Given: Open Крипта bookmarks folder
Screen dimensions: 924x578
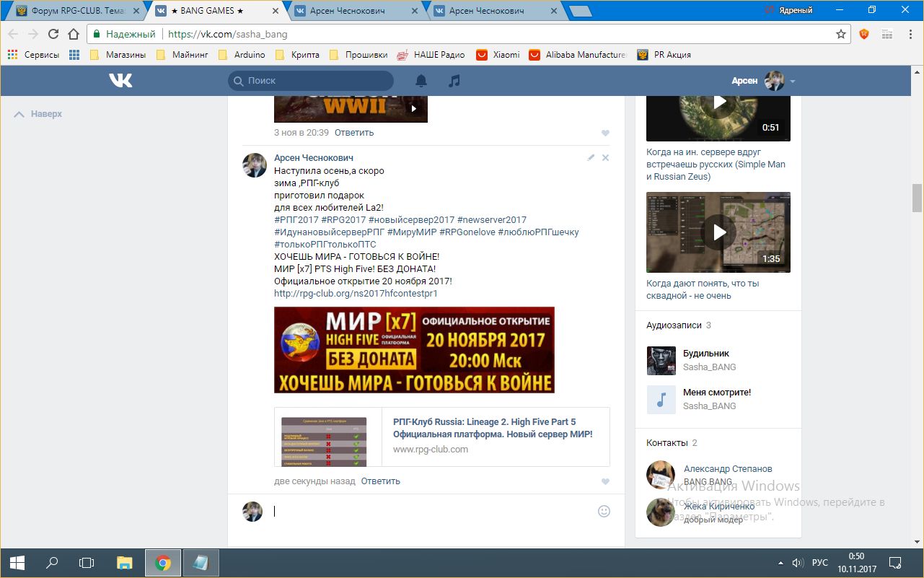Looking at the screenshot, I should pos(297,55).
